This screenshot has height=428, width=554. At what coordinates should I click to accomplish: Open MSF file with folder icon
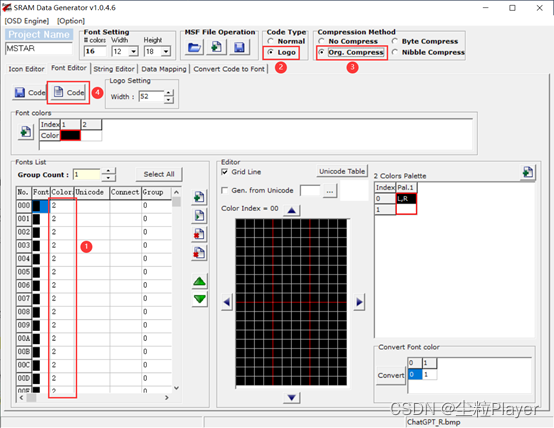tap(194, 47)
